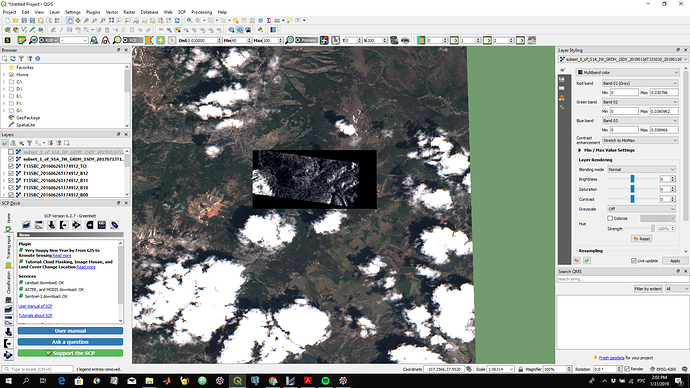Image resolution: width=690 pixels, height=388 pixels.
Task: Open the Processing menu
Action: click(202, 12)
